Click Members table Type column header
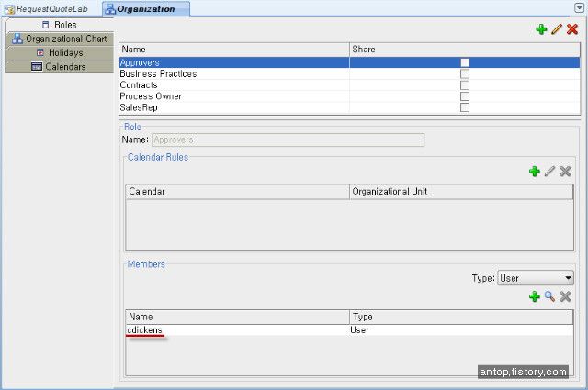The image size is (588, 390). coord(461,317)
